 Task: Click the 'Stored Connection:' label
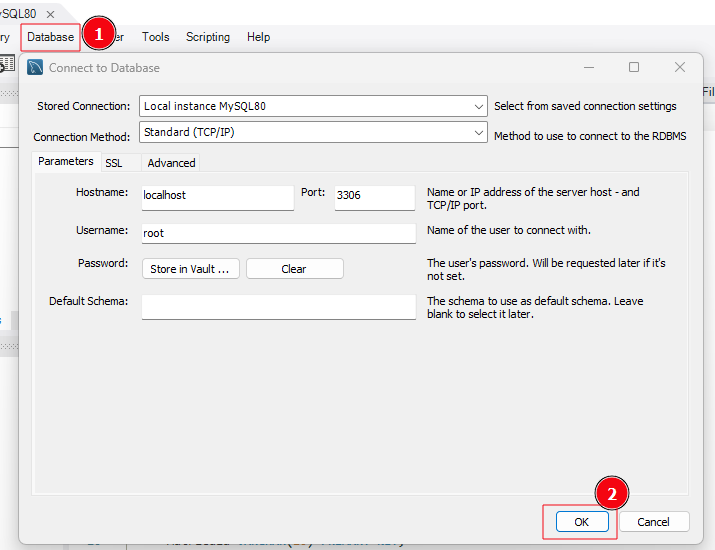[83, 106]
